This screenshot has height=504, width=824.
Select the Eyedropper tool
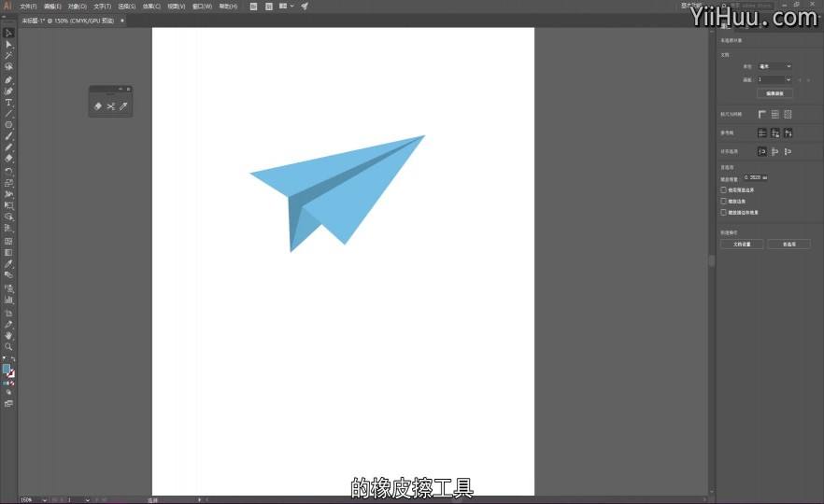[8, 264]
